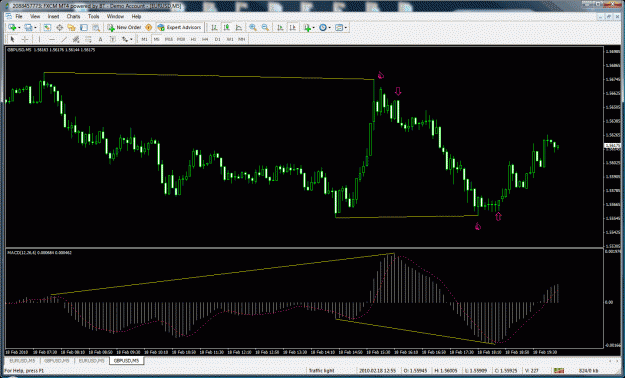This screenshot has height=378, width=625.
Task: Click the connection status bars icon
Action: pos(559,371)
